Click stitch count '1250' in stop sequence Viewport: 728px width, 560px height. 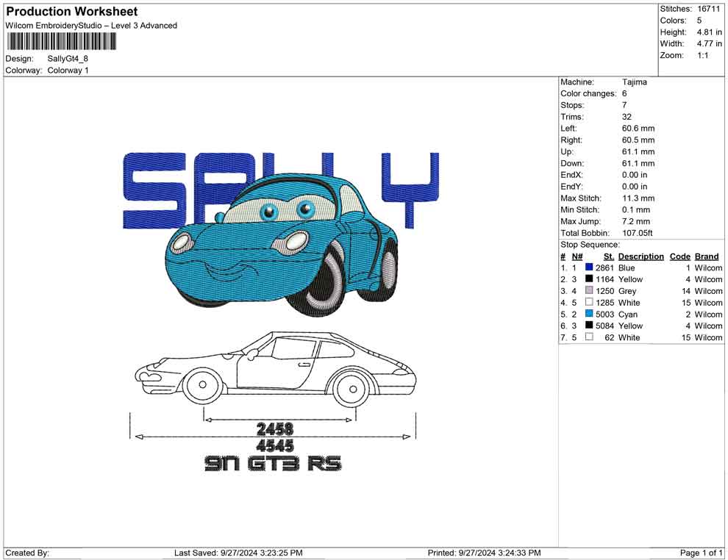pos(604,291)
